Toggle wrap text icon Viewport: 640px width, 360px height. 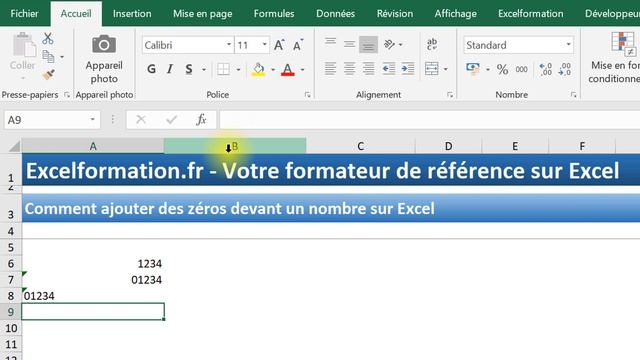[432, 44]
